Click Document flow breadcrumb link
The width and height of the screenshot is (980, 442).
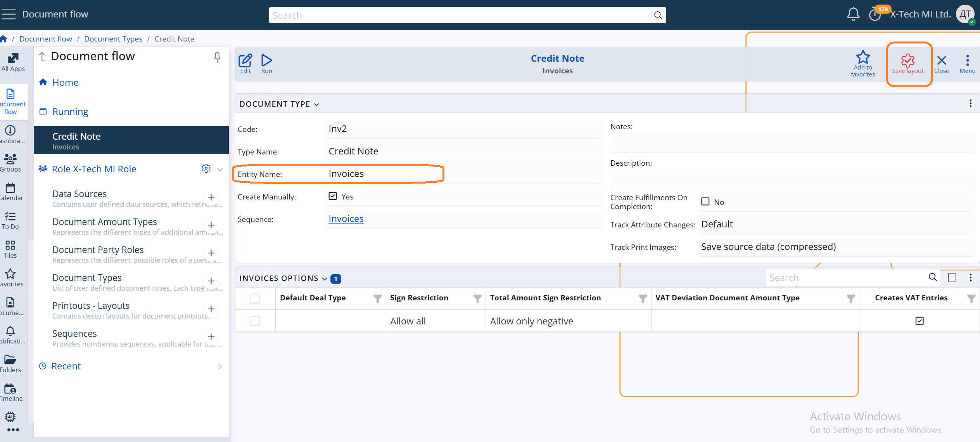click(46, 39)
